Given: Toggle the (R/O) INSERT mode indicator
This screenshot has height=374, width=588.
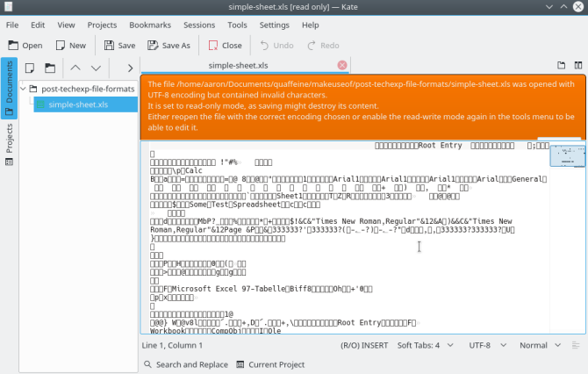Looking at the screenshot, I should [364, 345].
